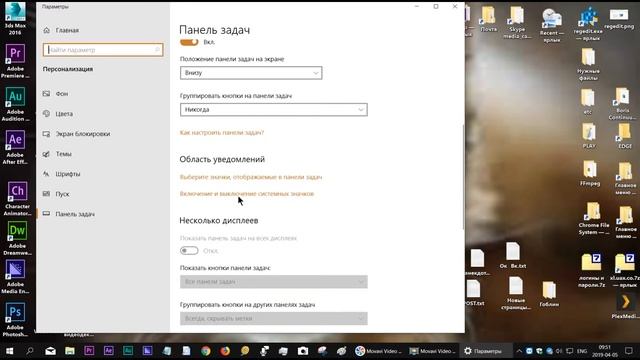Click Adobe Dreamweaver desktop shortcut
This screenshot has height=360, width=640.
click(17, 238)
